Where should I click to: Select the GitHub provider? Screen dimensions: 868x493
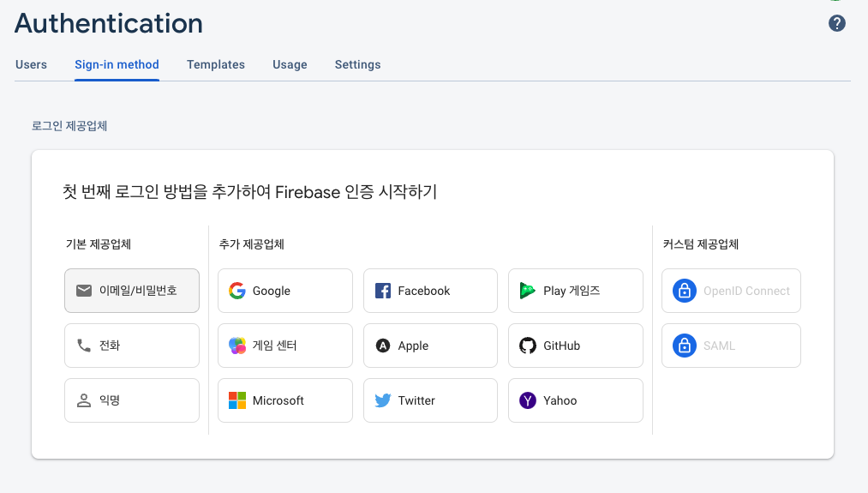[x=576, y=346]
